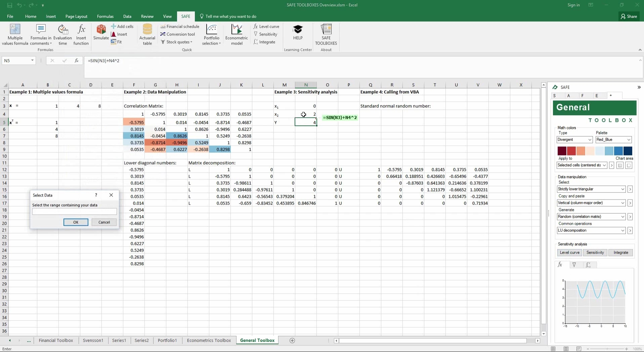Open Formulas in comments tool
The image size is (644, 352).
(x=41, y=34)
